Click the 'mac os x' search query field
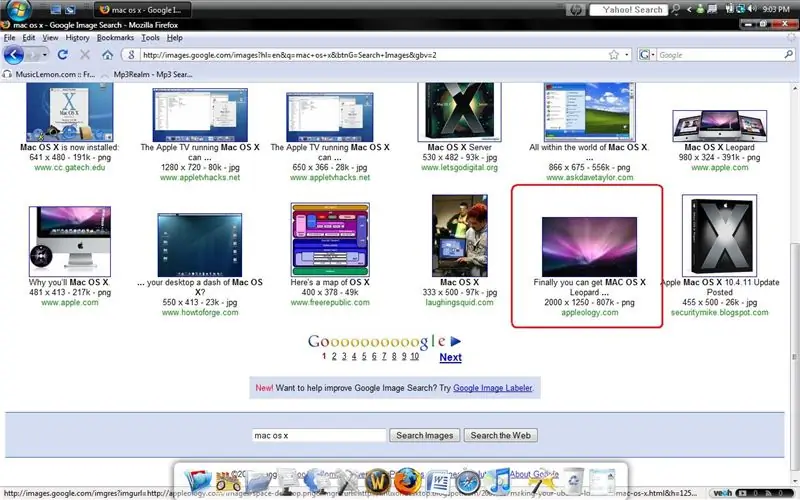Viewport: 800px width, 500px height. 319,435
